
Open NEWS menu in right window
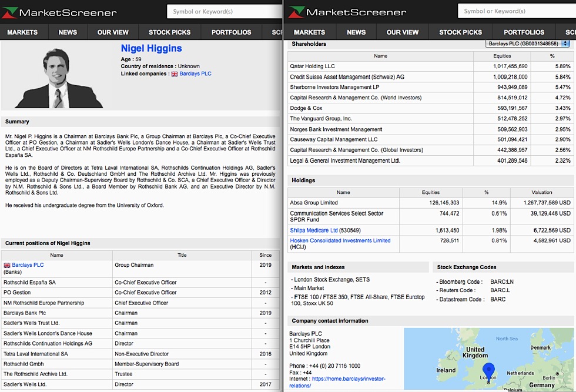(356, 32)
